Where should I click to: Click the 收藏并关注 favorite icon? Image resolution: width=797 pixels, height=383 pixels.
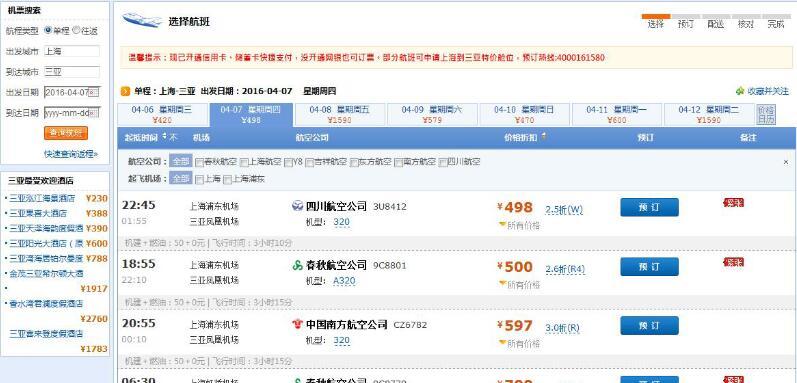click(x=740, y=91)
